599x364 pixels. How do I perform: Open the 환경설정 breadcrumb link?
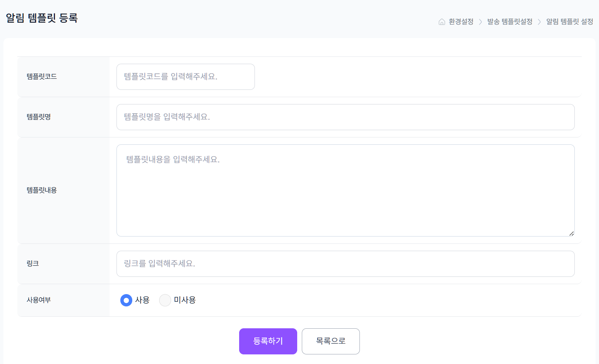point(460,22)
